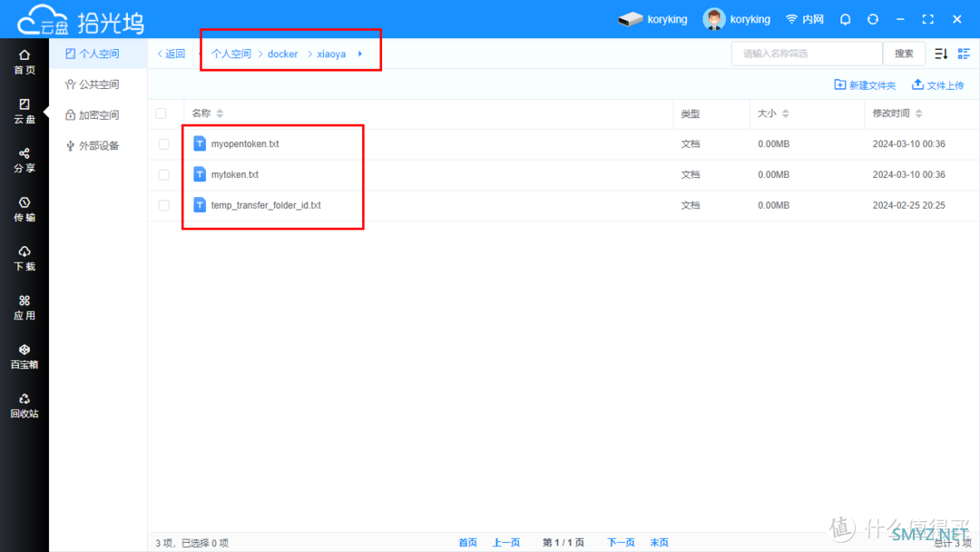Go to 个人空间 in the breadcrumb
The width and height of the screenshot is (980, 552).
point(231,54)
